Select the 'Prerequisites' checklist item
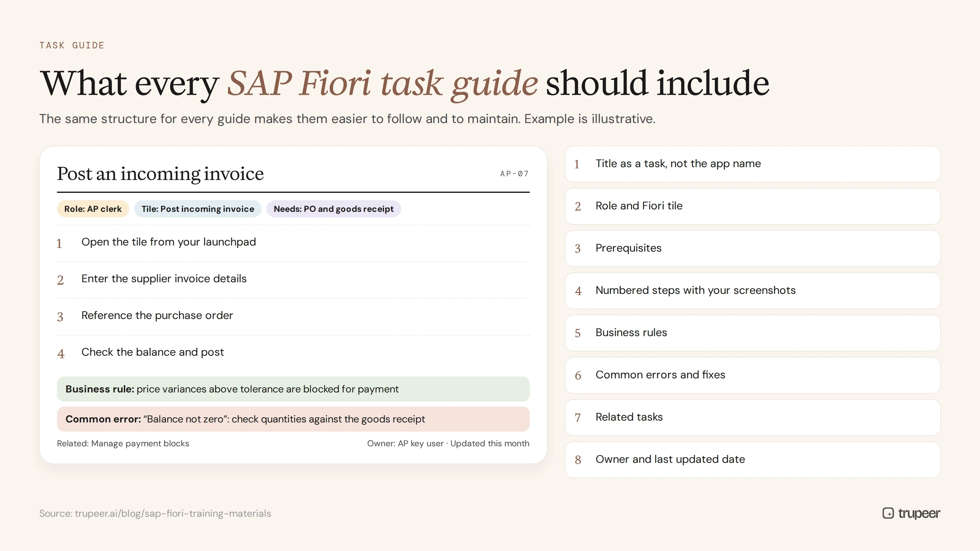980x551 pixels. (x=752, y=248)
